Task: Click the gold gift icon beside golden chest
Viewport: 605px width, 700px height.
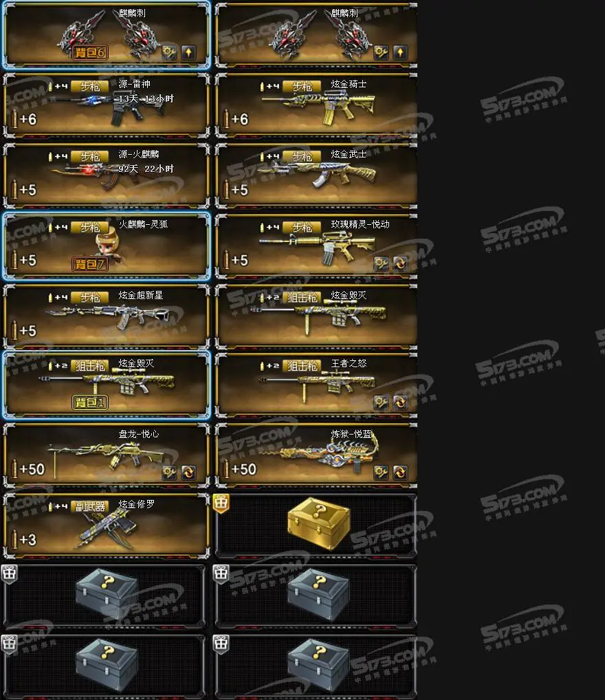Action: pos(221,503)
